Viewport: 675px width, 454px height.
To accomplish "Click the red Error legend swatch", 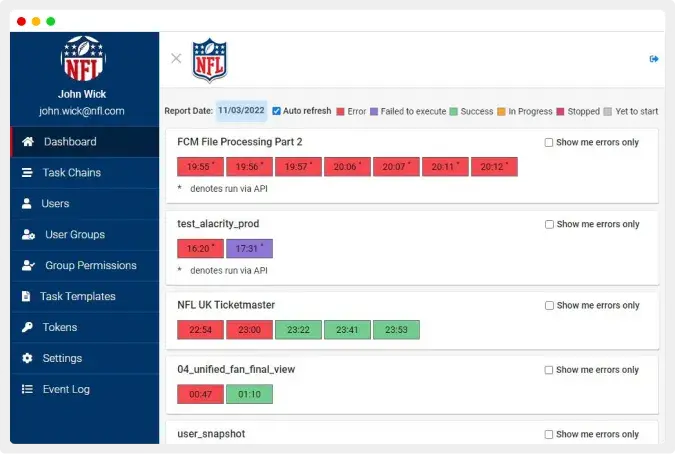I will pyautogui.click(x=341, y=112).
